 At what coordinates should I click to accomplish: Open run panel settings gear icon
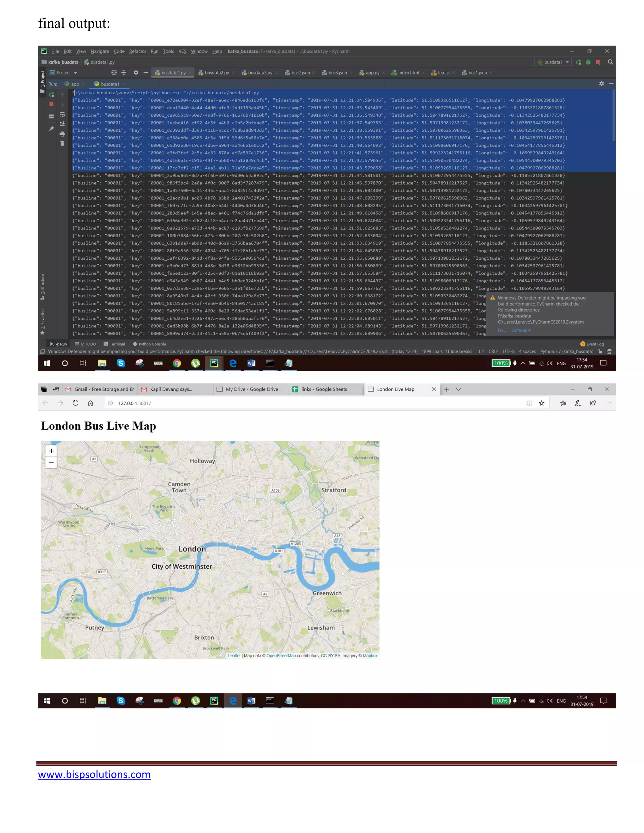pos(601,84)
